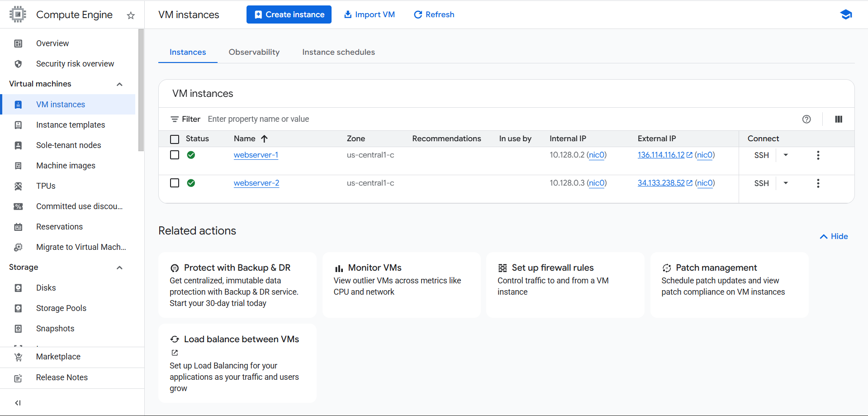Click the Create instance button
The width and height of the screenshot is (868, 416).
click(289, 14)
